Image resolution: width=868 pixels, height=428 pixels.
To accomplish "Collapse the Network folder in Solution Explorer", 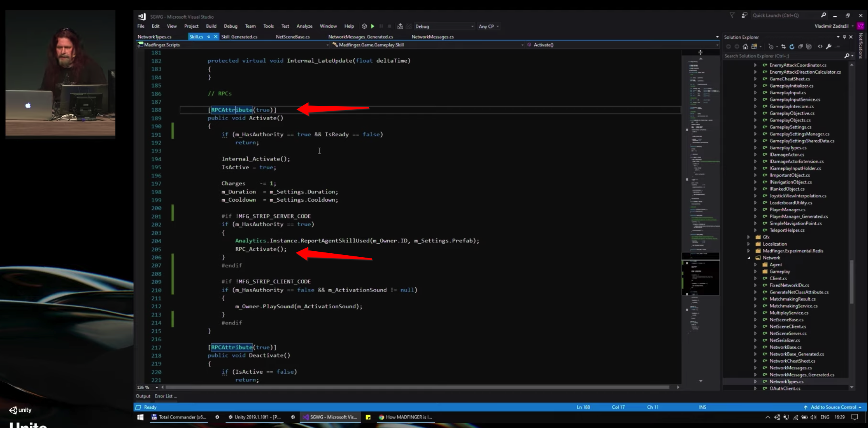I will [748, 258].
